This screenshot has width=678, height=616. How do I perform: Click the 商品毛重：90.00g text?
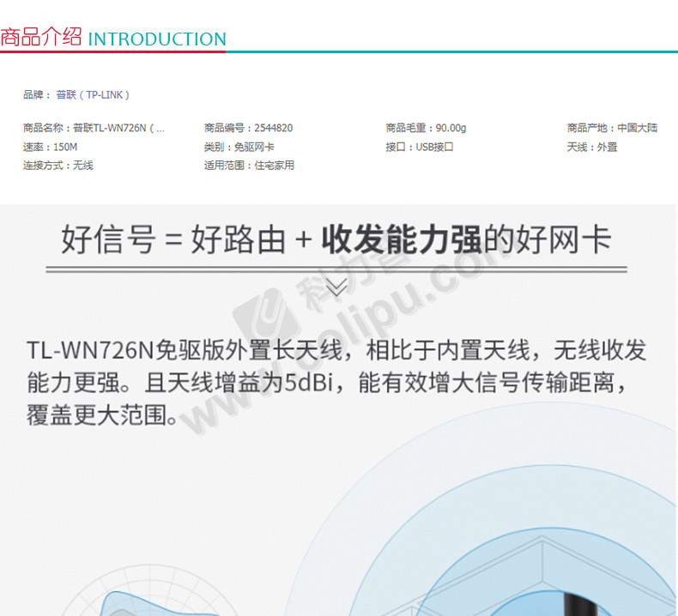(x=426, y=128)
